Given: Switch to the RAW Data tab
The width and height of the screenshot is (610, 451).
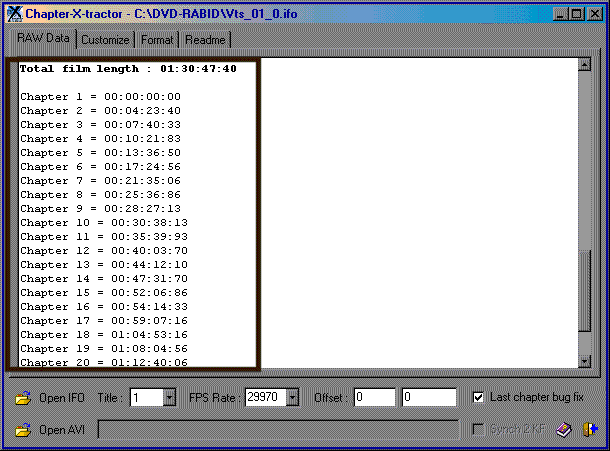Looking at the screenshot, I should [43, 38].
